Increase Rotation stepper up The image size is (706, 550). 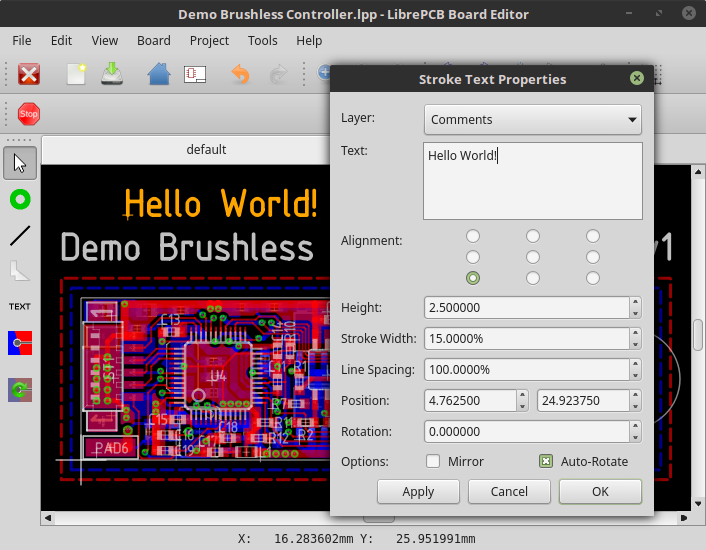(635, 426)
